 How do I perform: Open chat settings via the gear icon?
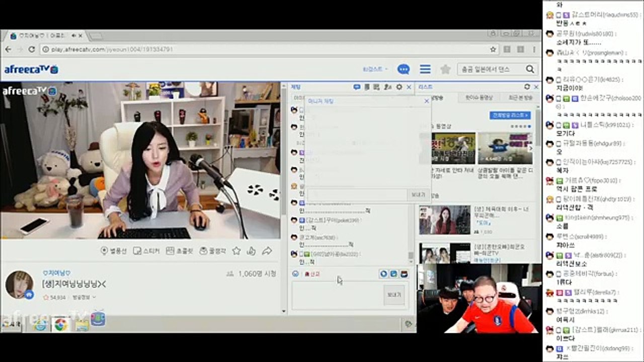click(x=399, y=87)
